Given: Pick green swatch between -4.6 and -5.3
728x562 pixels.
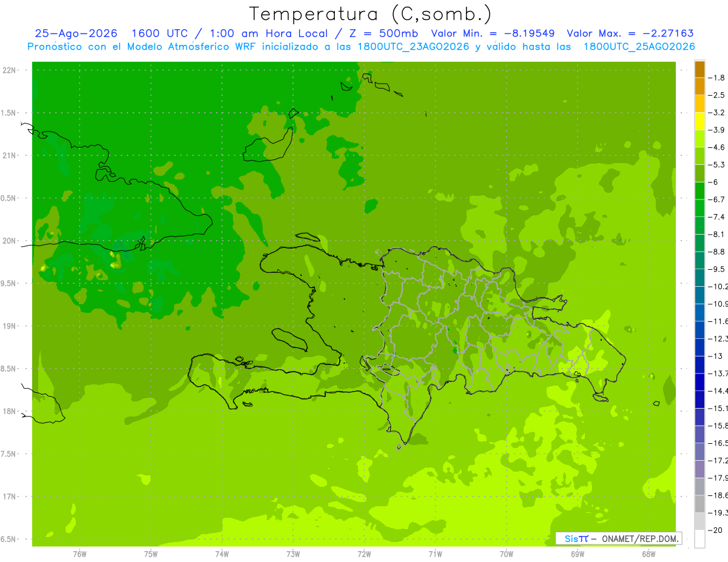Looking at the screenshot, I should pyautogui.click(x=699, y=156).
